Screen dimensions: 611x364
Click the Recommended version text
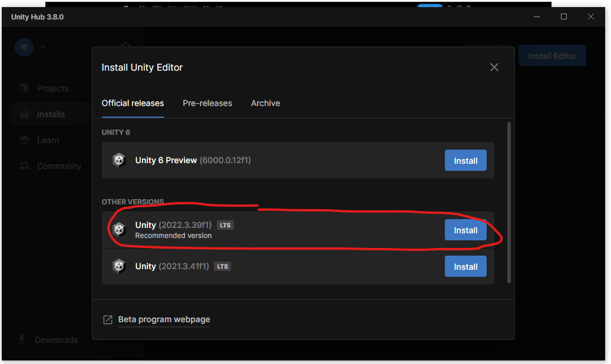coord(173,236)
